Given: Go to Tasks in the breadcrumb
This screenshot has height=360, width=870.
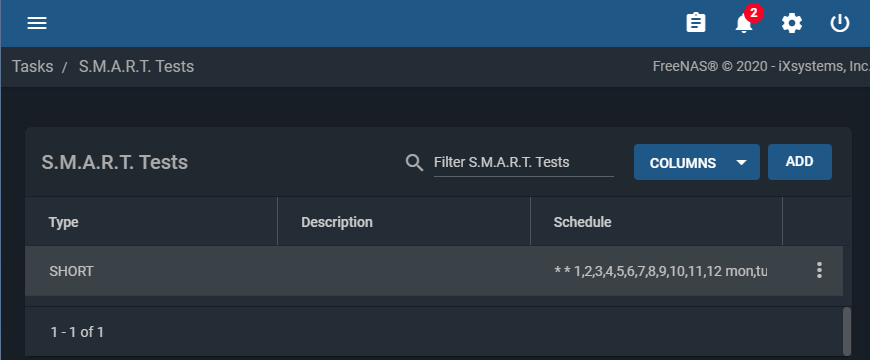Looking at the screenshot, I should coord(33,67).
